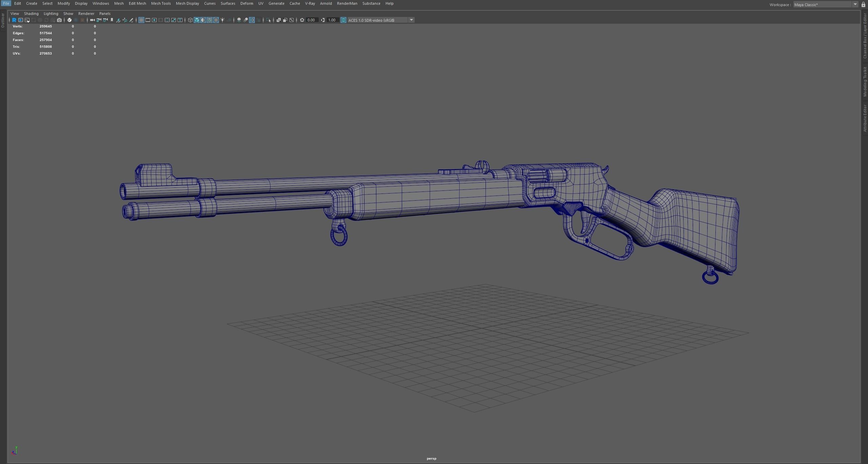Toggle Use All Lights bulb icon
Image resolution: width=868 pixels, height=464 pixels.
[222, 20]
